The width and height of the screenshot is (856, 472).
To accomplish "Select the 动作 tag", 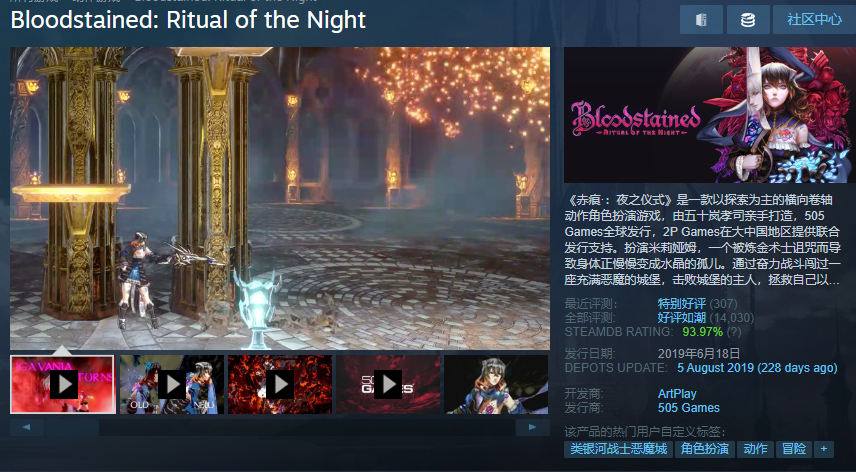I will 756,449.
